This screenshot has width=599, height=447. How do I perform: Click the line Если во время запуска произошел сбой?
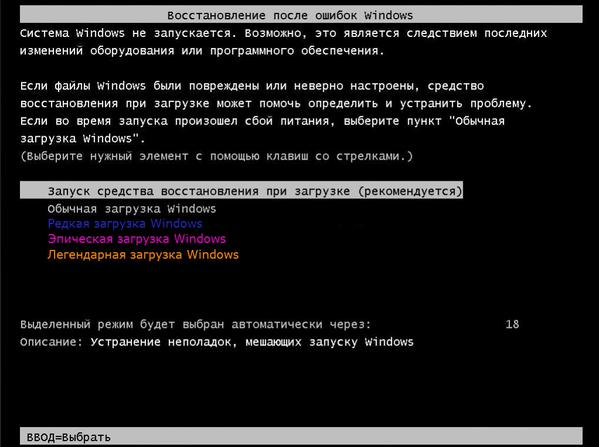pos(262,121)
